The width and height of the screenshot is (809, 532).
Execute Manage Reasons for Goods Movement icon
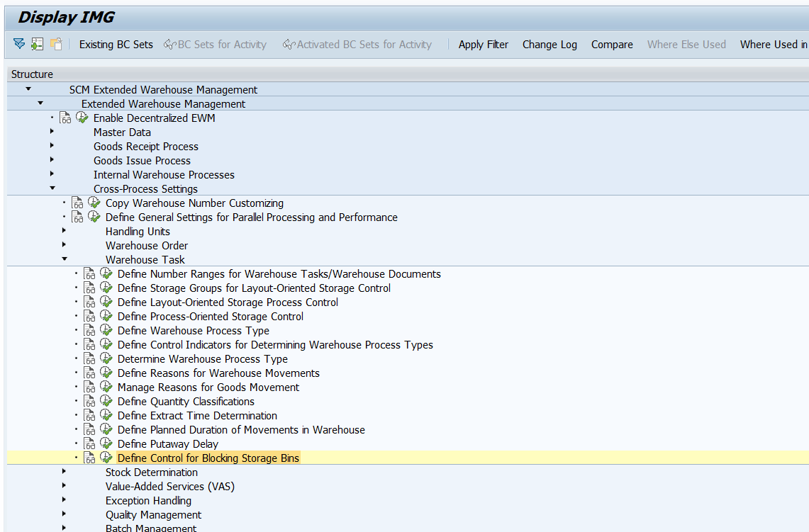point(106,387)
